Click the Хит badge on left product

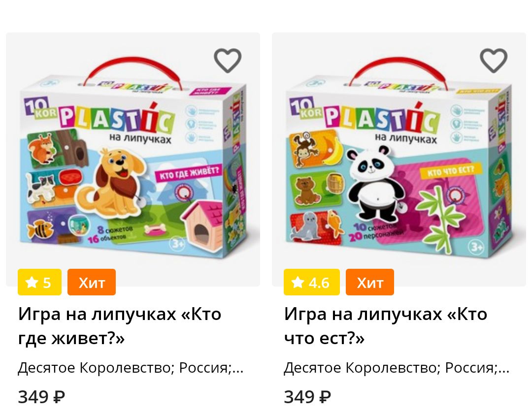tap(92, 282)
